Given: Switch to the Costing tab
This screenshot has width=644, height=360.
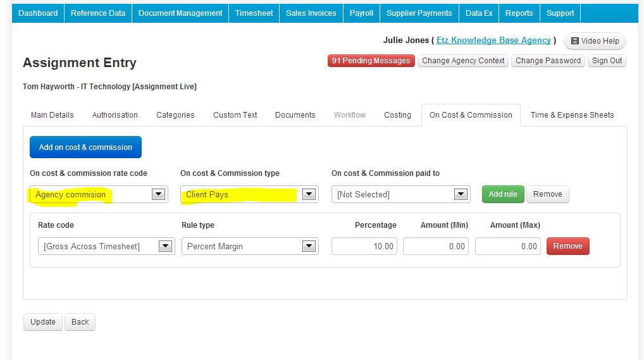Looking at the screenshot, I should pos(397,115).
